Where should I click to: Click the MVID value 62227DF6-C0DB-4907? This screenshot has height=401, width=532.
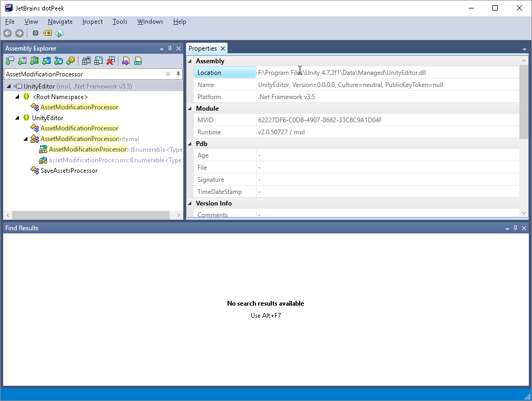click(x=320, y=120)
